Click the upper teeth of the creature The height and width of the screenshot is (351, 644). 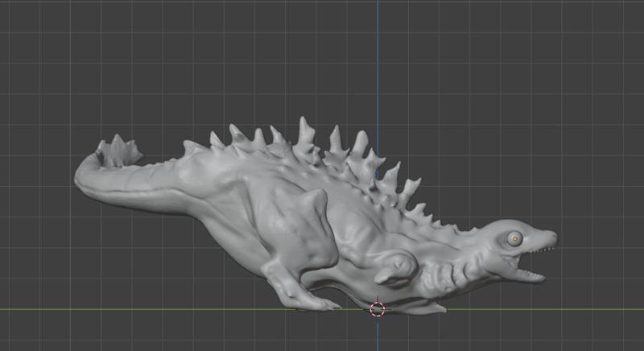tap(543, 250)
